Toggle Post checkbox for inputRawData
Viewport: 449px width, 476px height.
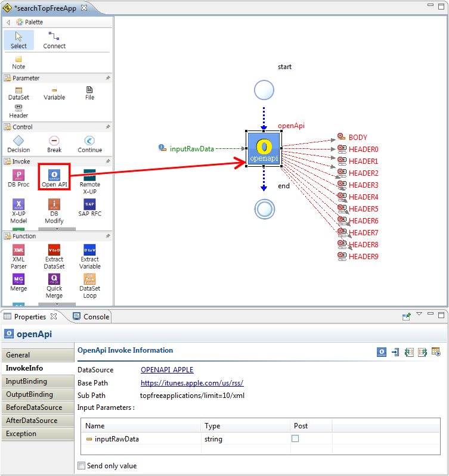click(295, 439)
